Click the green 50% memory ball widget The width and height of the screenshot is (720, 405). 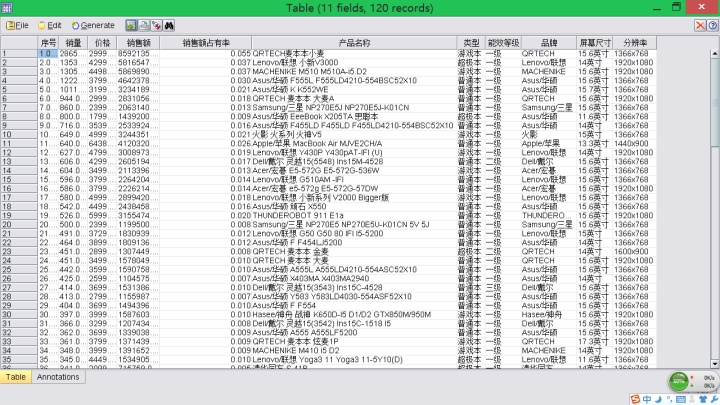click(678, 381)
